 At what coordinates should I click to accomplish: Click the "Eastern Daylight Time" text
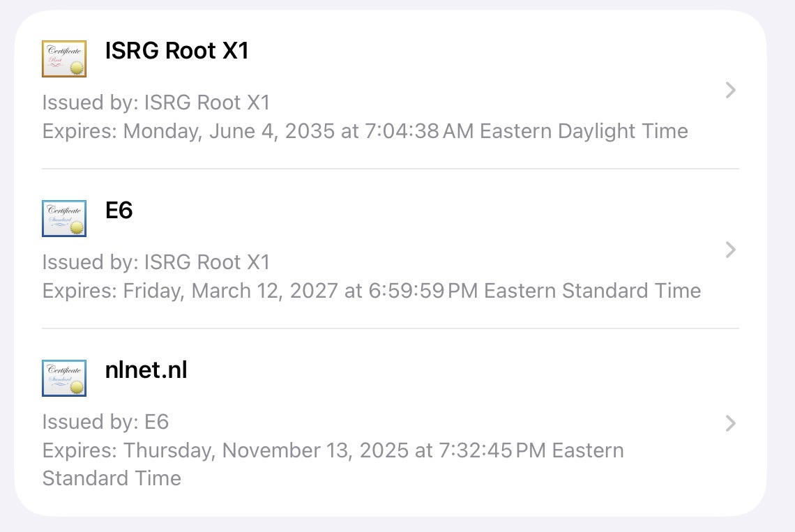pyautogui.click(x=584, y=131)
